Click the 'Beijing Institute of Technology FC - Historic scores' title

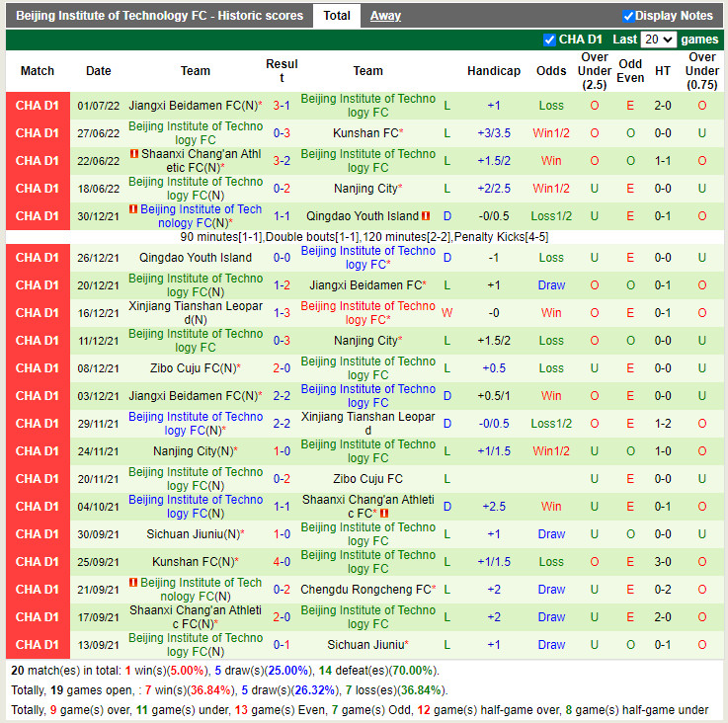click(159, 16)
